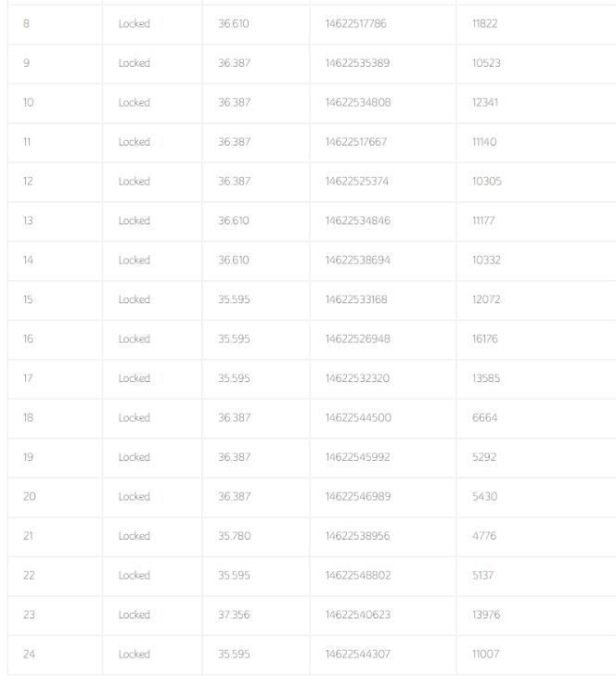616x688 pixels.
Task: Select ID 14622532320 cell
Action: tap(357, 378)
